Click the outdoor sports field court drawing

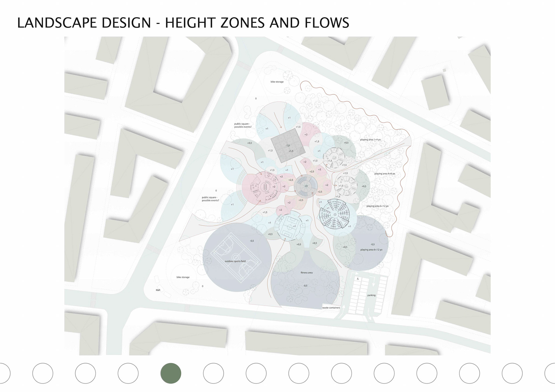pyautogui.click(x=236, y=258)
